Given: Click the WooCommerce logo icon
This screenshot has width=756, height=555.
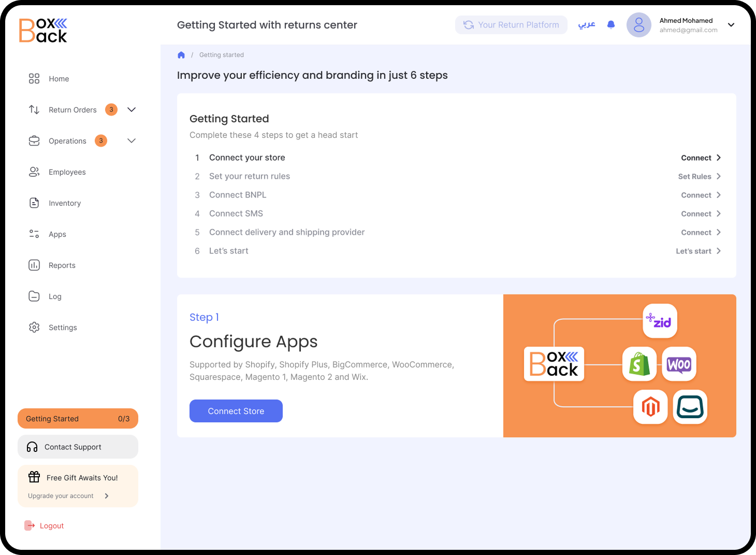Looking at the screenshot, I should [x=679, y=364].
